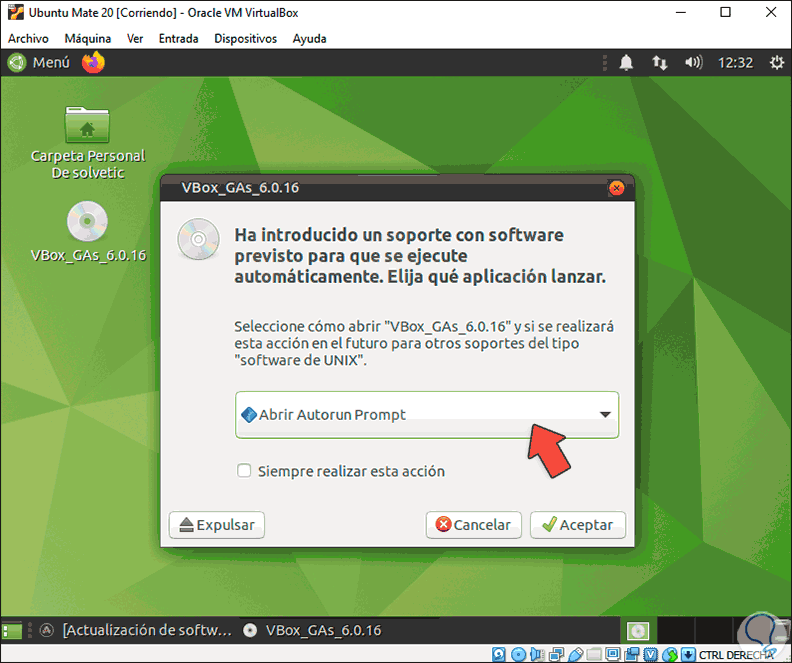
Task: Click the Expulsar button
Action: [x=217, y=525]
